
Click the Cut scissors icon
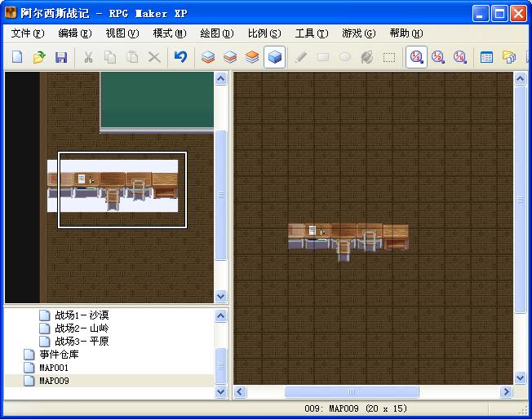pyautogui.click(x=89, y=57)
